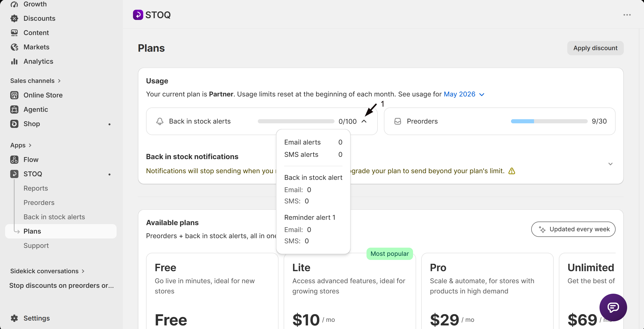The height and width of the screenshot is (329, 644).
Task: Click the Content image icon
Action: coord(14,33)
